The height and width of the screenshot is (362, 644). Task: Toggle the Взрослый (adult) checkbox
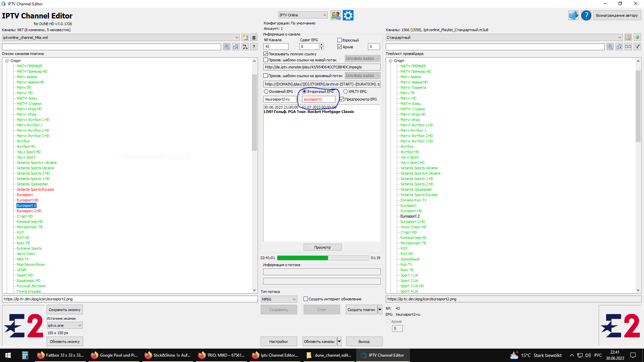(x=339, y=40)
